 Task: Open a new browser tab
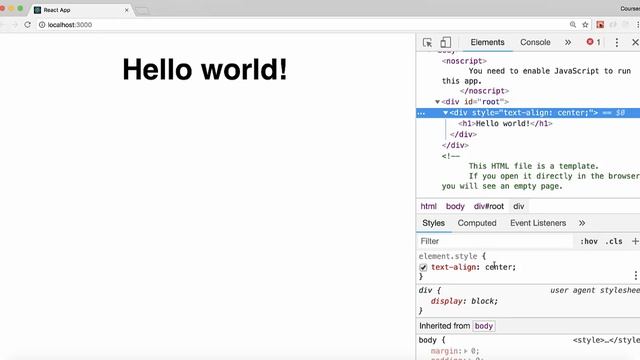[142, 11]
